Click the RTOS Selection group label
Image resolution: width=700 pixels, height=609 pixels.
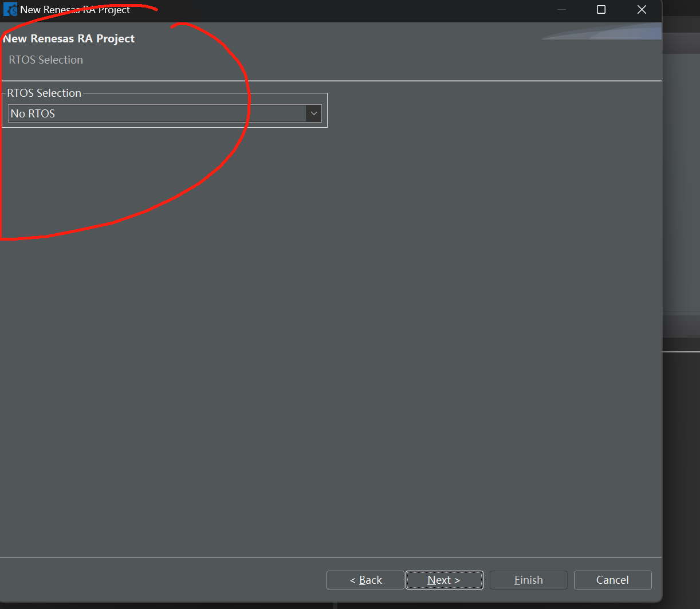tap(44, 93)
